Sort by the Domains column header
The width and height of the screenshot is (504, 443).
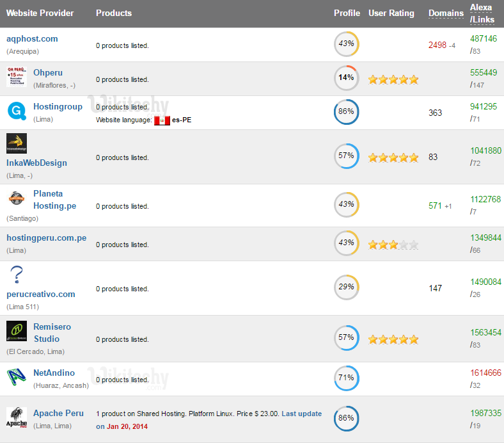click(446, 13)
